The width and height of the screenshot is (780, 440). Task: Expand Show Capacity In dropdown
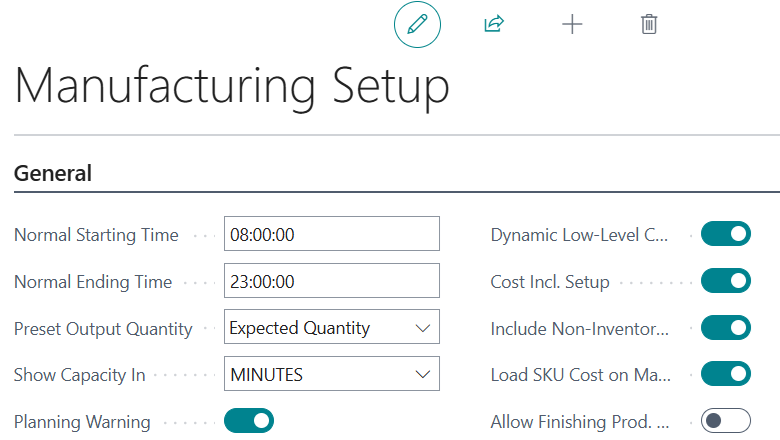click(x=331, y=375)
